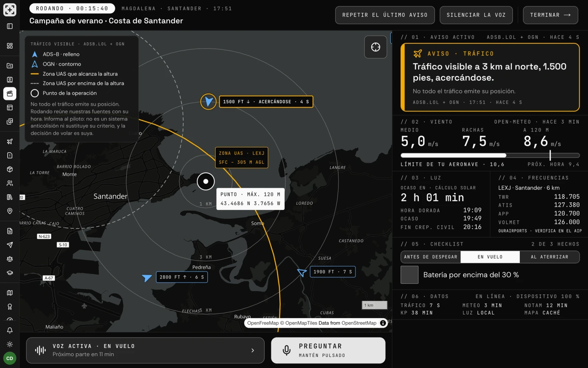Hold the 'Preguntar' microphone button
The width and height of the screenshot is (588, 368).
pos(328,350)
